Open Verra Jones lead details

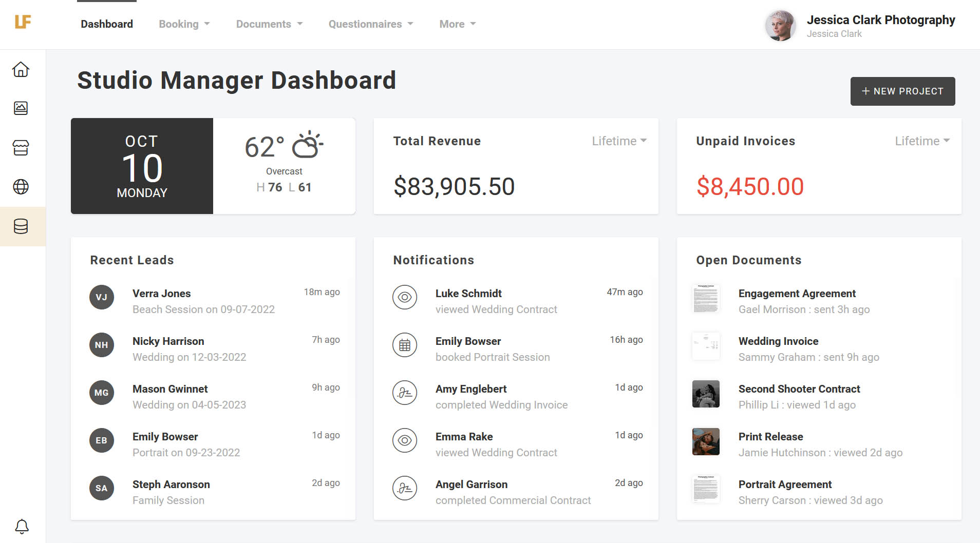pos(161,294)
